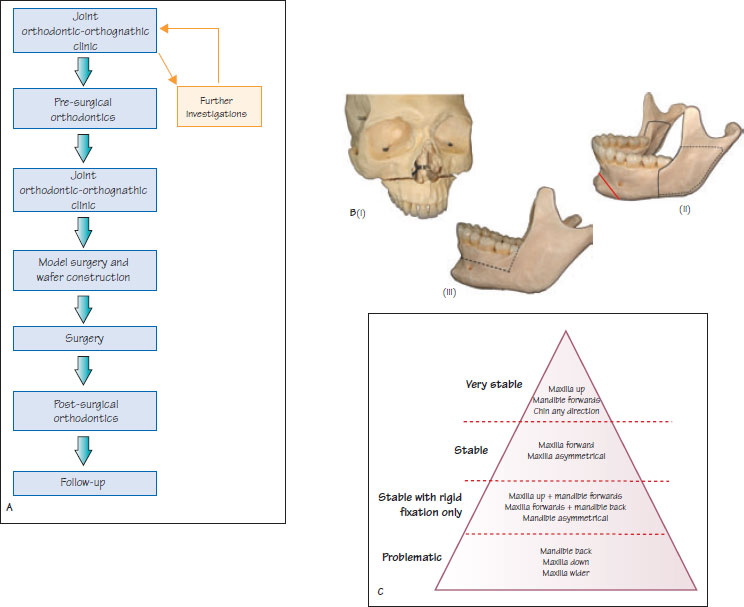Select the Follow-up box
This screenshot has height=607, width=744.
[x=85, y=483]
